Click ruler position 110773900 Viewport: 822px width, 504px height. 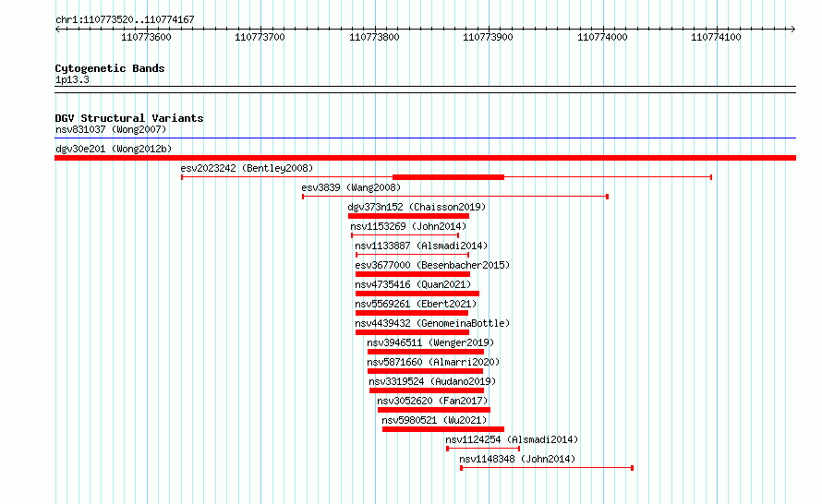pos(488,37)
